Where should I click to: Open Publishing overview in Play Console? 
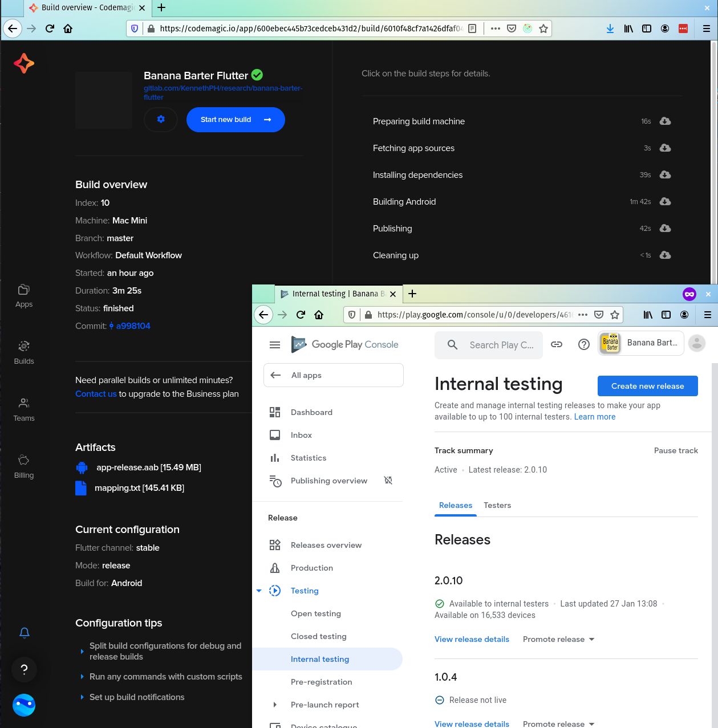(329, 481)
